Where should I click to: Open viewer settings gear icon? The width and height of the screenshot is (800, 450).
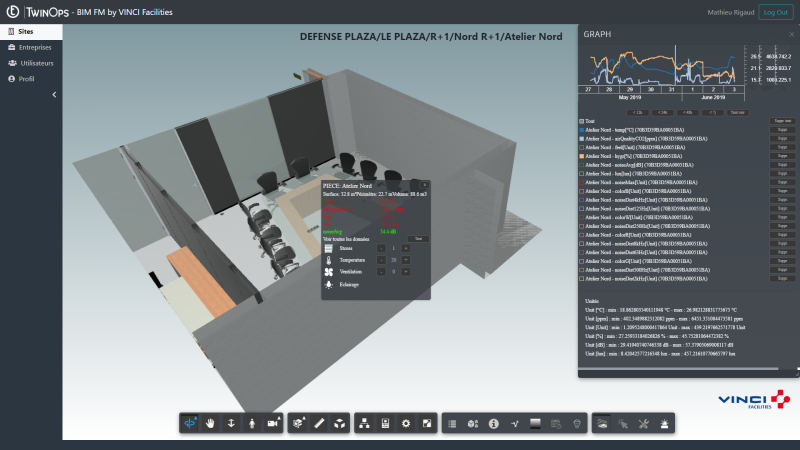point(406,424)
